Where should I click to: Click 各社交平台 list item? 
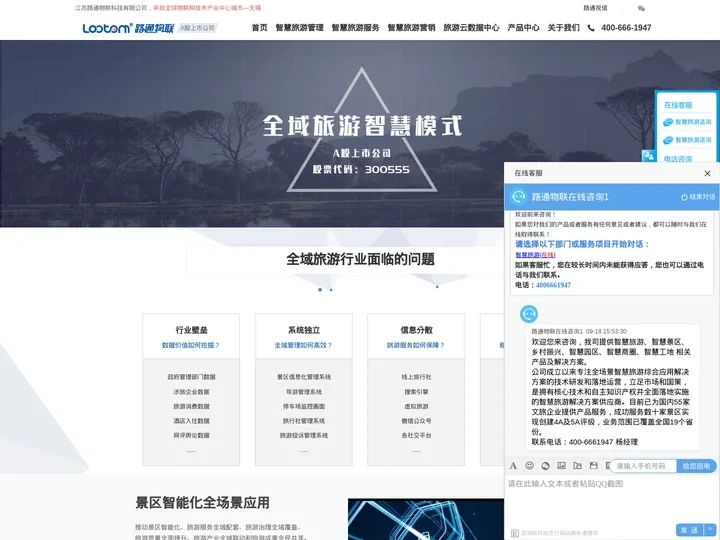pos(416,435)
